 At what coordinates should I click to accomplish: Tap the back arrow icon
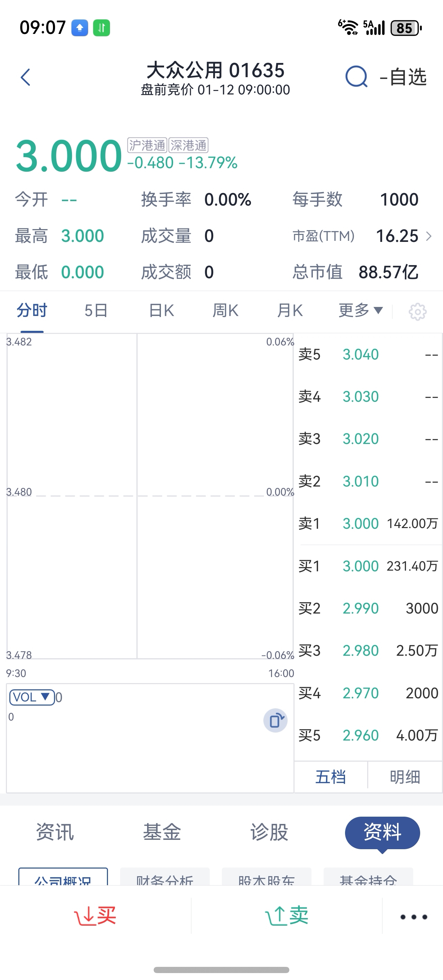point(26,77)
